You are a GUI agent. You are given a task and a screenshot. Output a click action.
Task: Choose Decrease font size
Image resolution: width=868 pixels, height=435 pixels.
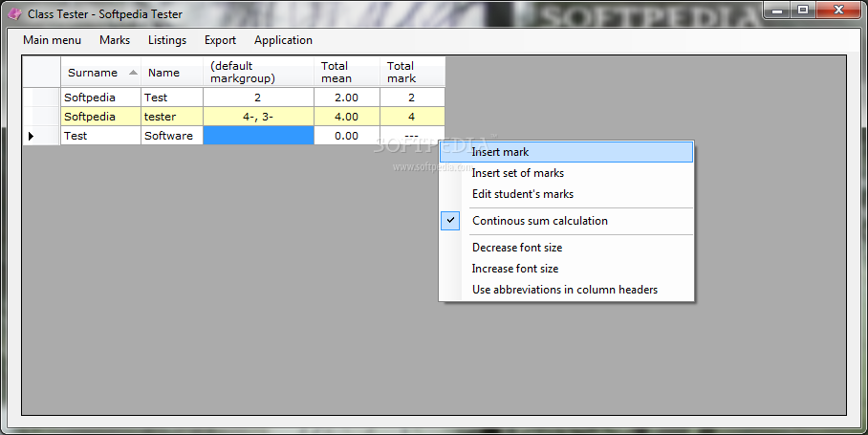566,248
